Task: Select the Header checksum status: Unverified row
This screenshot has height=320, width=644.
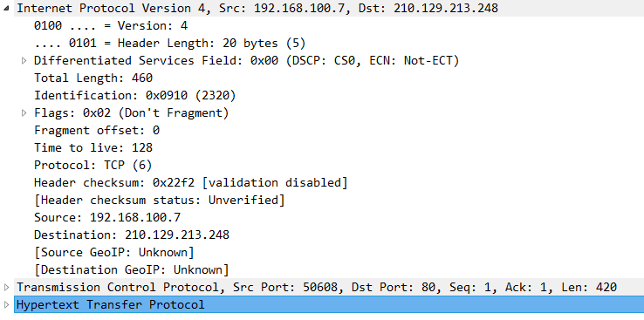Action: pyautogui.click(x=160, y=201)
